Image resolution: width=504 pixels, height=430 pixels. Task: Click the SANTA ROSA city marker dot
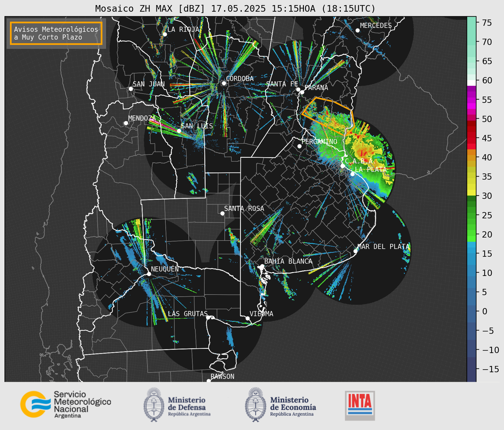coord(222,213)
